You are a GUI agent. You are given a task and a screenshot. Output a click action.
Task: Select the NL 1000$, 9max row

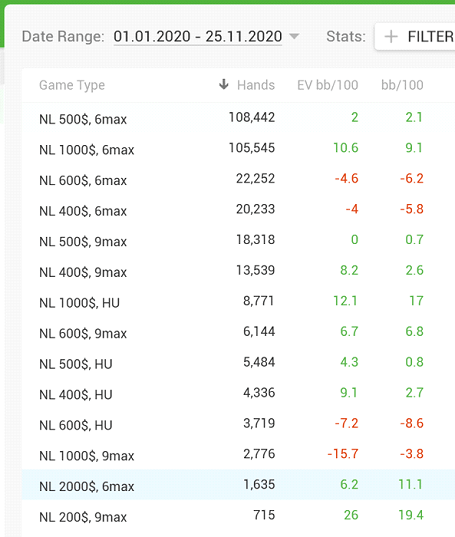tap(238, 454)
